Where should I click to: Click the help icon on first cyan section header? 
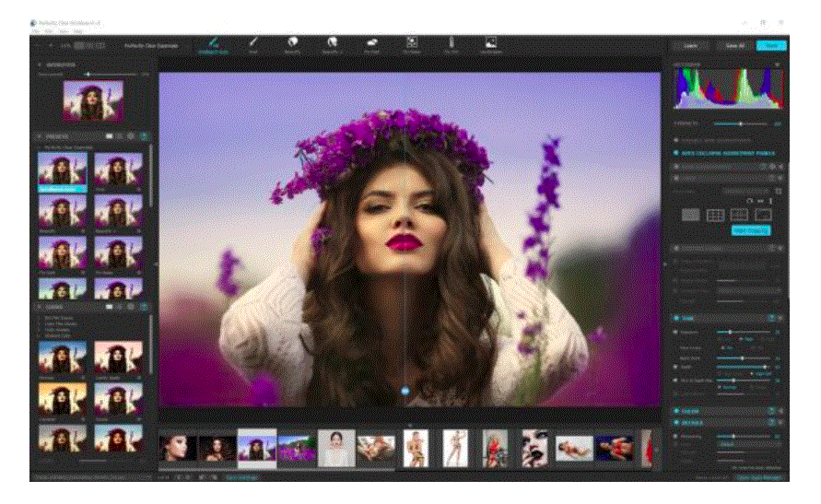point(772,318)
